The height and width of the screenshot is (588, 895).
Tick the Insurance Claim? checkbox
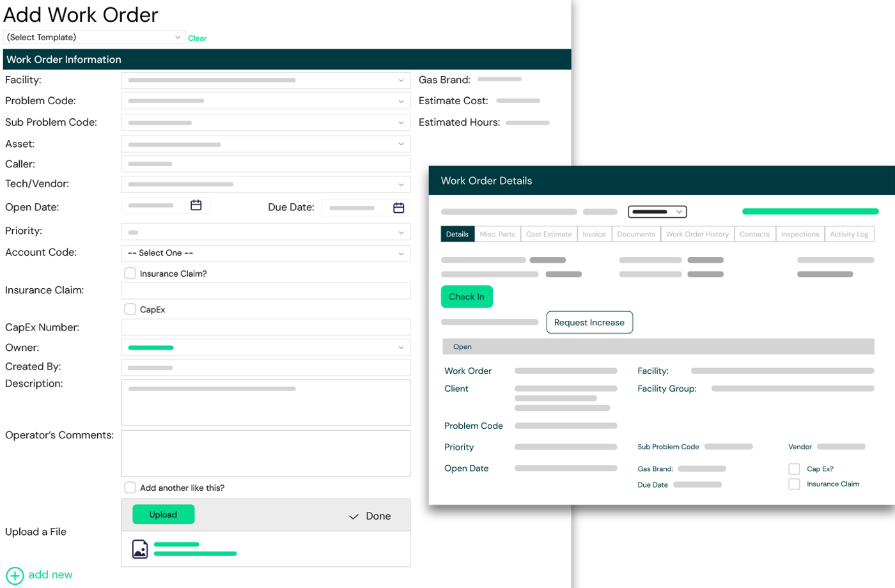pyautogui.click(x=130, y=274)
